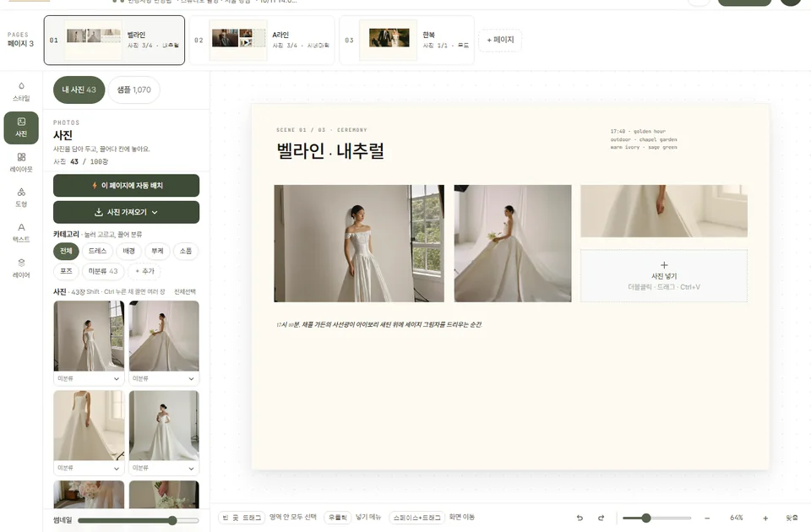Zoom out with the minus icon
This screenshot has height=532, width=811.
(707, 518)
